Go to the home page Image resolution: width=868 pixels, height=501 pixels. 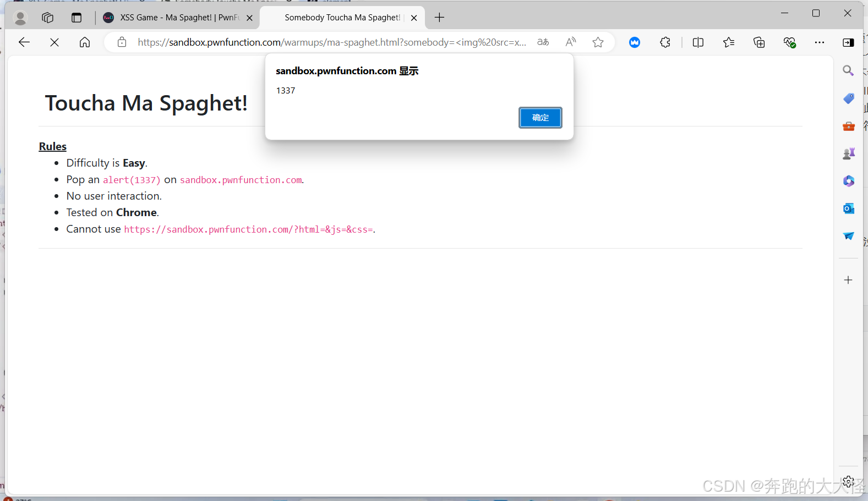[85, 42]
